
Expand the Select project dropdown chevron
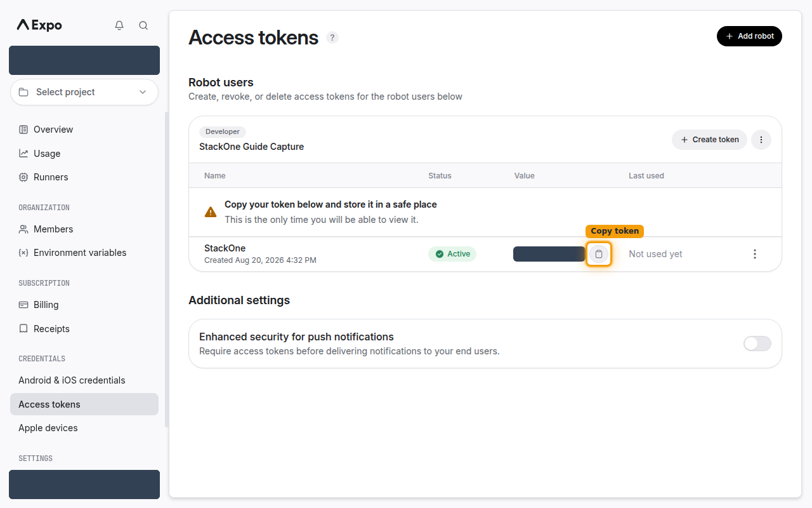point(143,92)
